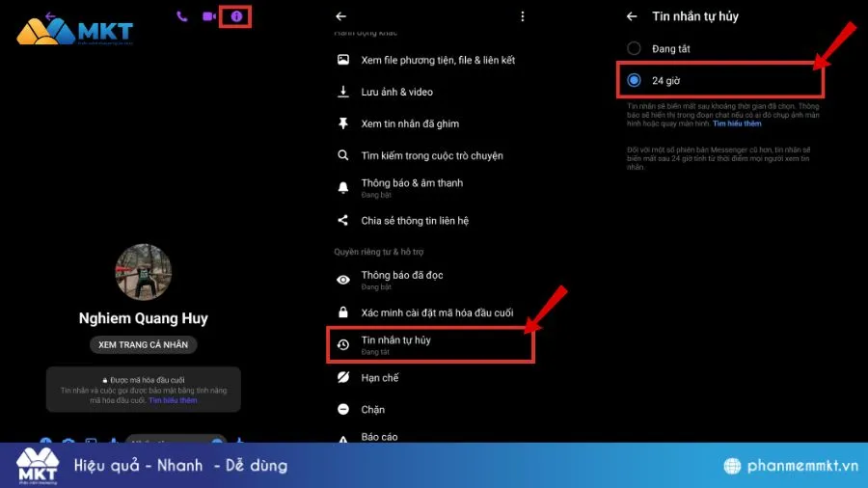Open Tìm kiếm trong cuộc trò chuyện
868x488 pixels.
(x=431, y=155)
